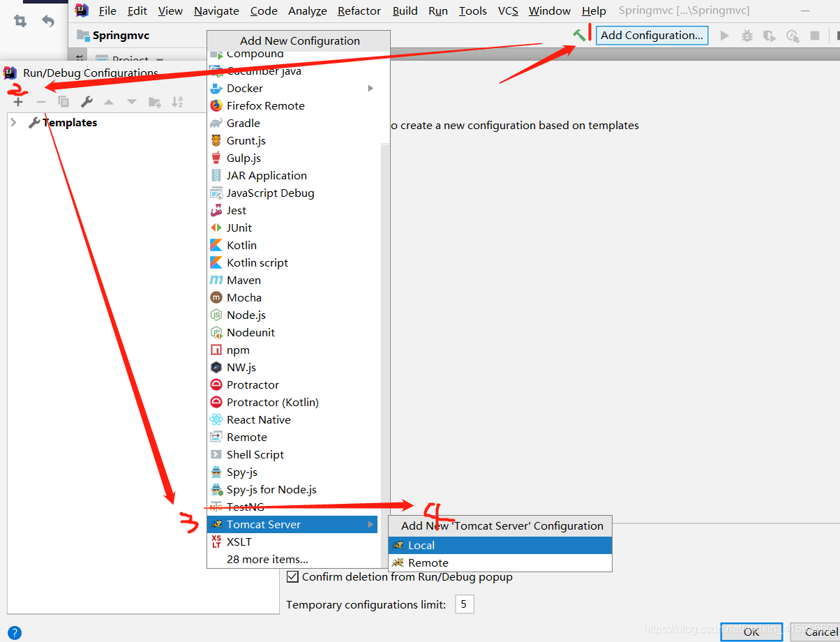
Task: Expand the Templates tree node
Action: pyautogui.click(x=13, y=122)
